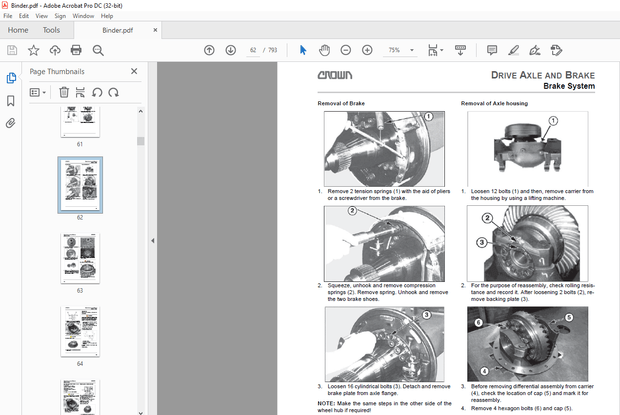This screenshot has height=415, width=620.
Task: Open thumbnail options dropdown menu
Action: [x=38, y=92]
